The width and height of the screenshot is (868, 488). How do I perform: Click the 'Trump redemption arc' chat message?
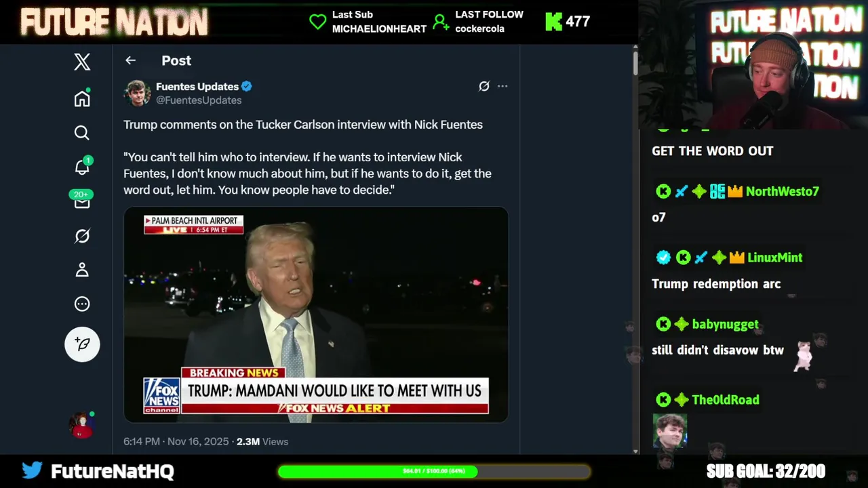click(x=716, y=284)
